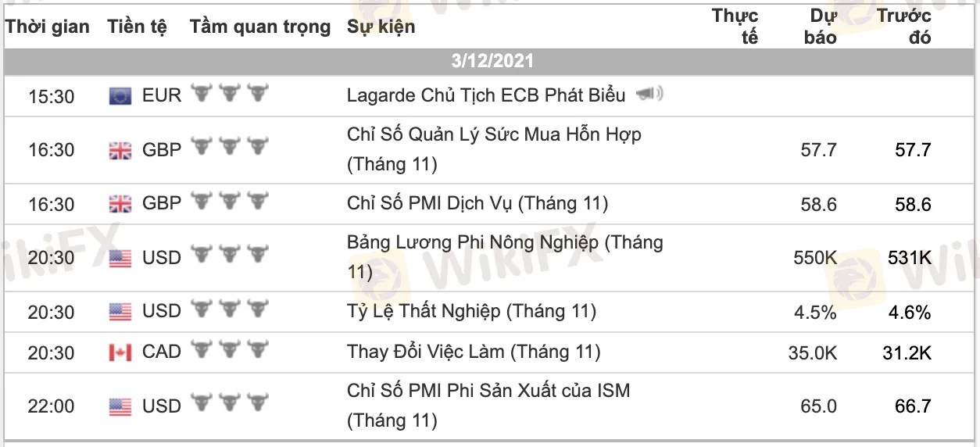980x447 pixels.
Task: Open Bảng Lương Phi Nông Nghiệp event
Action: point(504,243)
